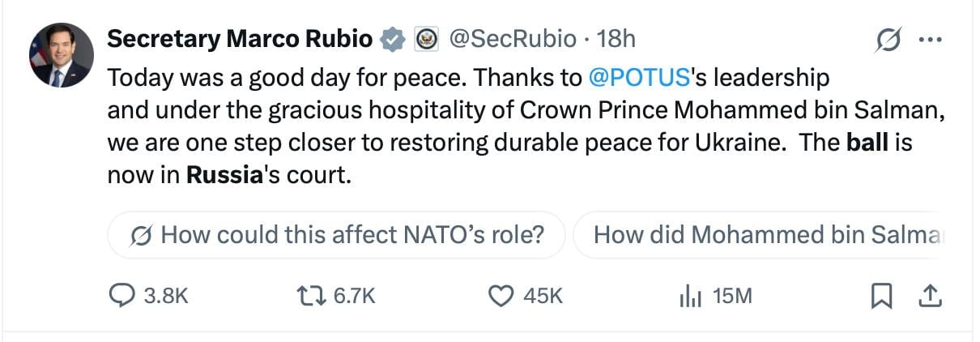Open the 18h timestamp permalink
Image resolution: width=980 pixels, height=342 pixels.
(616, 38)
